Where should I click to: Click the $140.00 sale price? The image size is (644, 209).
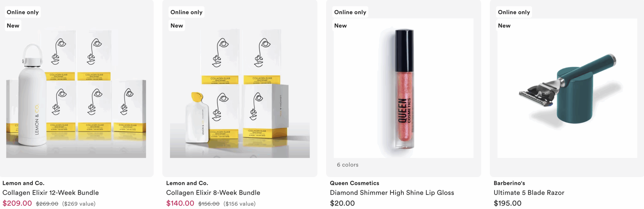180,203
